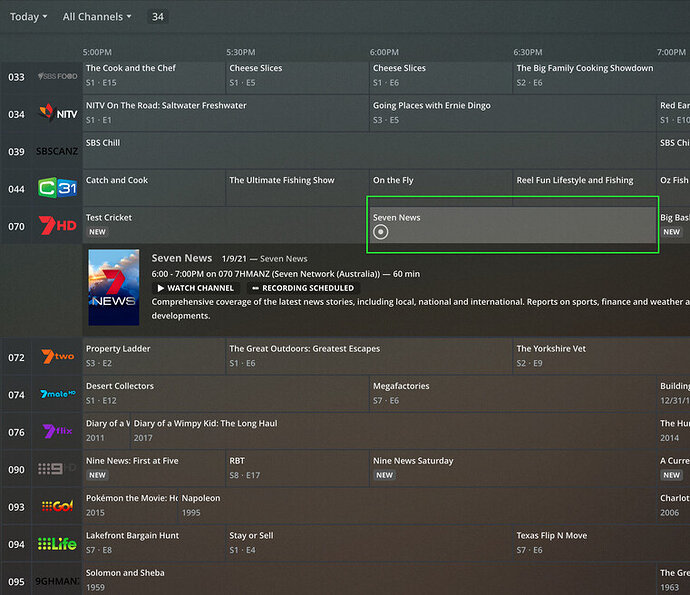Select Lakefront Bargain Hunt program
This screenshot has height=595, width=690.
[154, 543]
